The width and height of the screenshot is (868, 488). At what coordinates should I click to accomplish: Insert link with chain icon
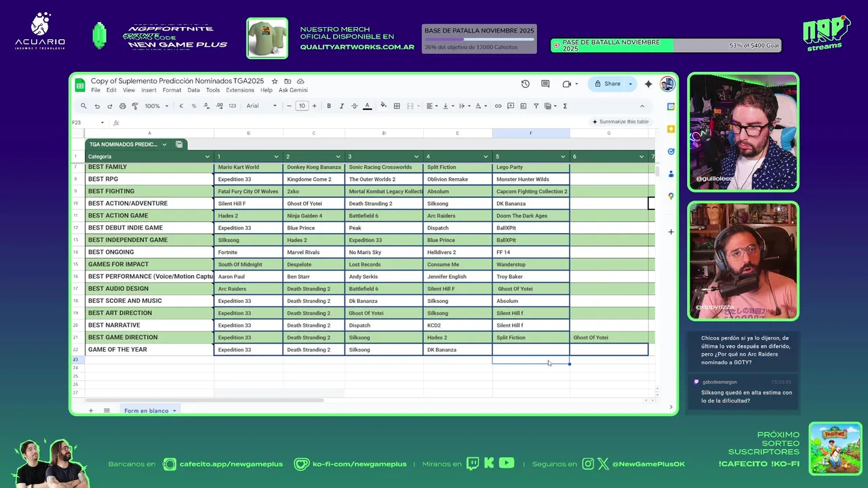498,106
